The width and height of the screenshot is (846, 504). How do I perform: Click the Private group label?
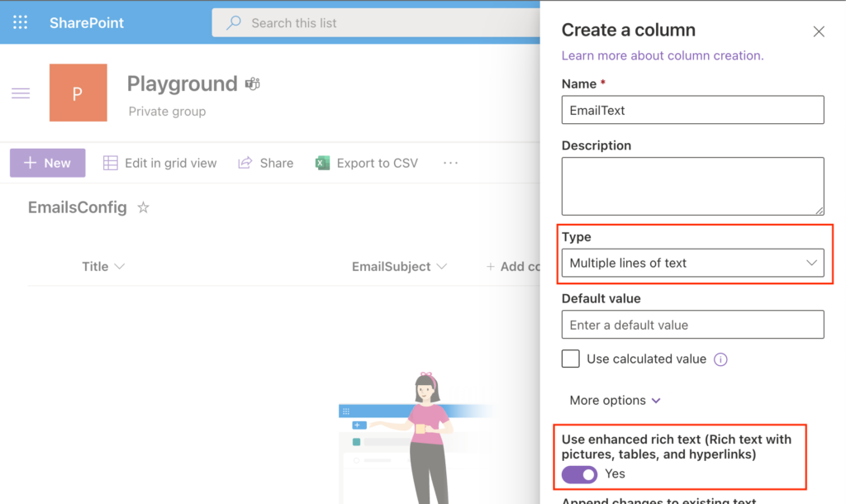point(167,112)
